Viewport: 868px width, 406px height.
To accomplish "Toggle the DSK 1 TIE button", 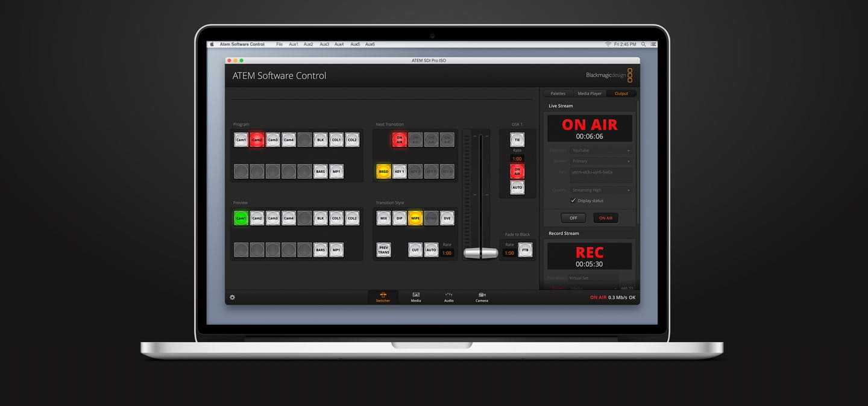I will point(517,140).
